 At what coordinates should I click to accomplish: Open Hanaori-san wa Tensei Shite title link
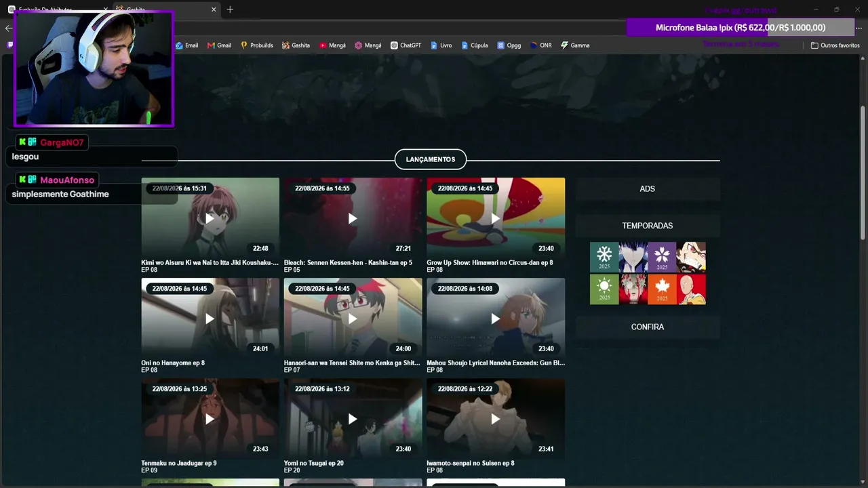click(x=352, y=363)
